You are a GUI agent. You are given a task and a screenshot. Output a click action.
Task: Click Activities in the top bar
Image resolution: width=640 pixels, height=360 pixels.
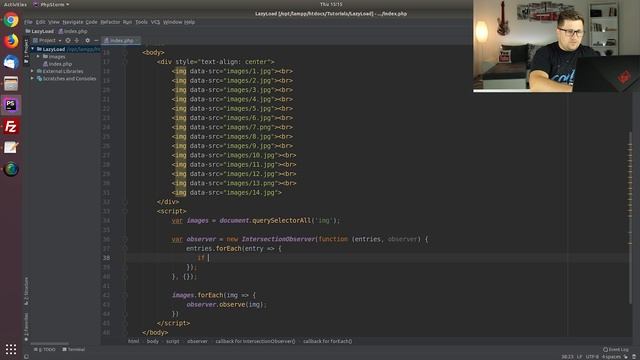click(x=15, y=4)
